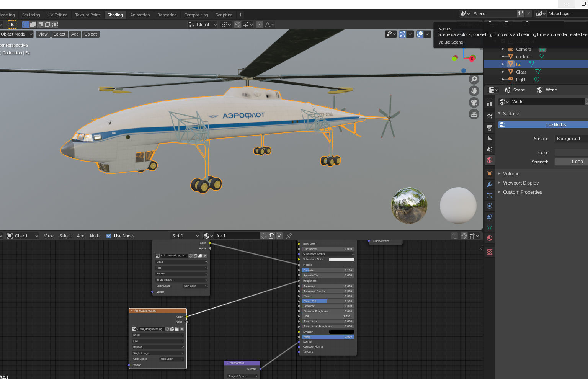Image resolution: width=588 pixels, height=379 pixels.
Task: Adjust the Specular 0.164 slider
Action: (328, 270)
